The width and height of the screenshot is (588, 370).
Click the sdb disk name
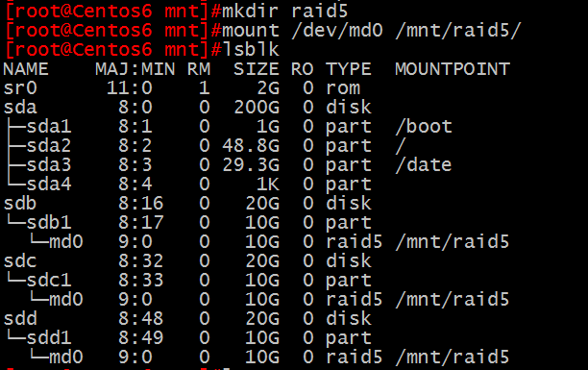pyautogui.click(x=20, y=203)
